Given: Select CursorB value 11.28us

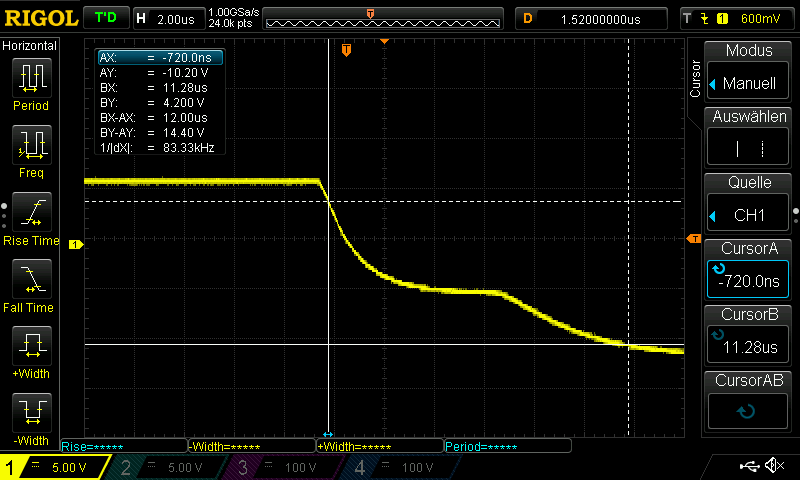Looking at the screenshot, I should click(x=748, y=337).
